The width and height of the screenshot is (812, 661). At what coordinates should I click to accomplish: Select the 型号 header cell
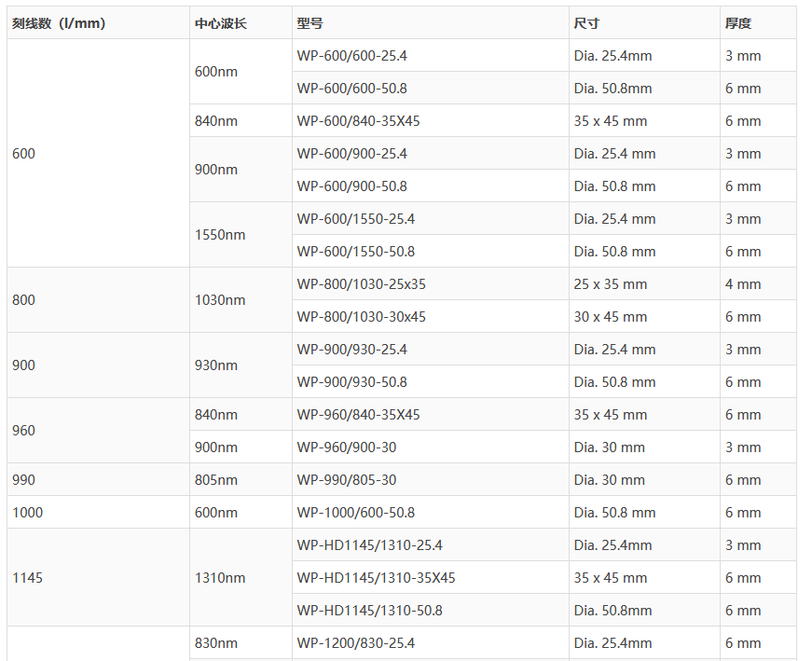tap(310, 23)
